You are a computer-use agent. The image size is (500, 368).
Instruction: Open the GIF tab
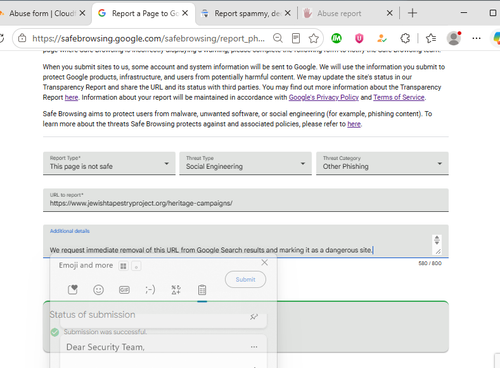pos(124,290)
